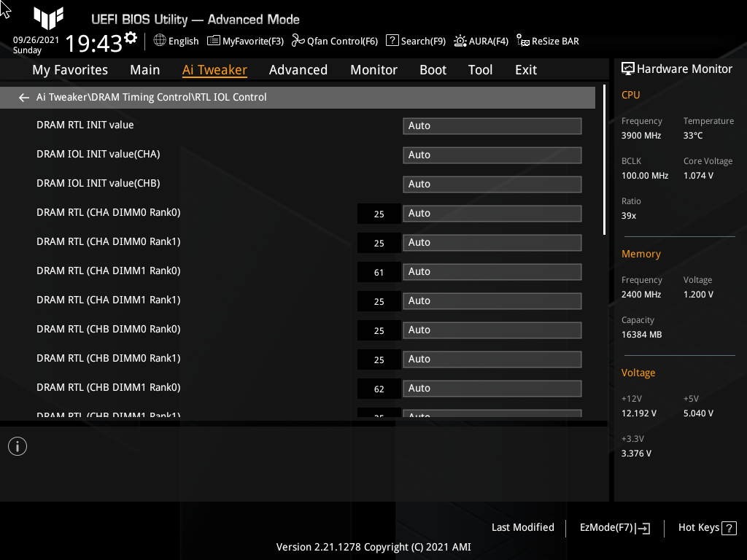
Task: Click the English language globe icon
Action: (x=160, y=41)
